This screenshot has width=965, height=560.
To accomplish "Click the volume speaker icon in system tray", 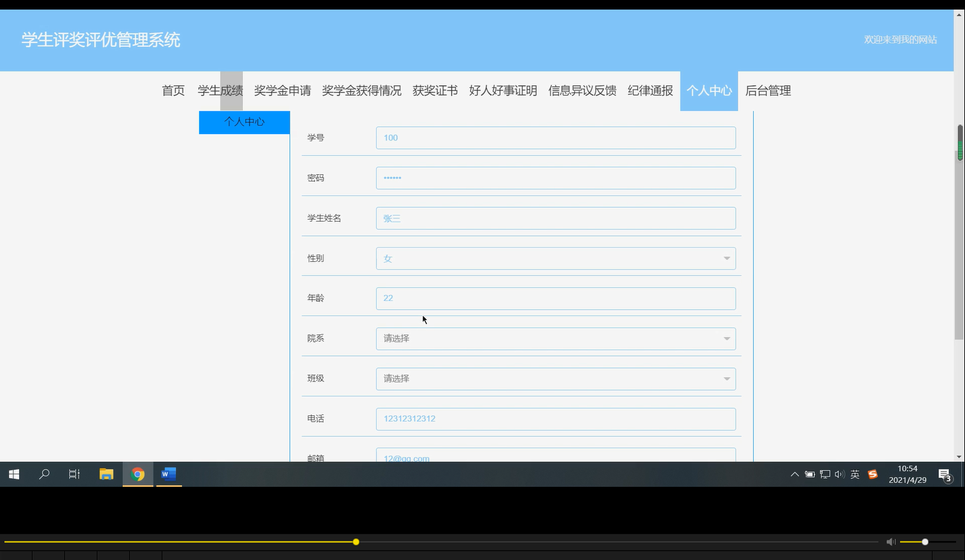I will (x=840, y=474).
